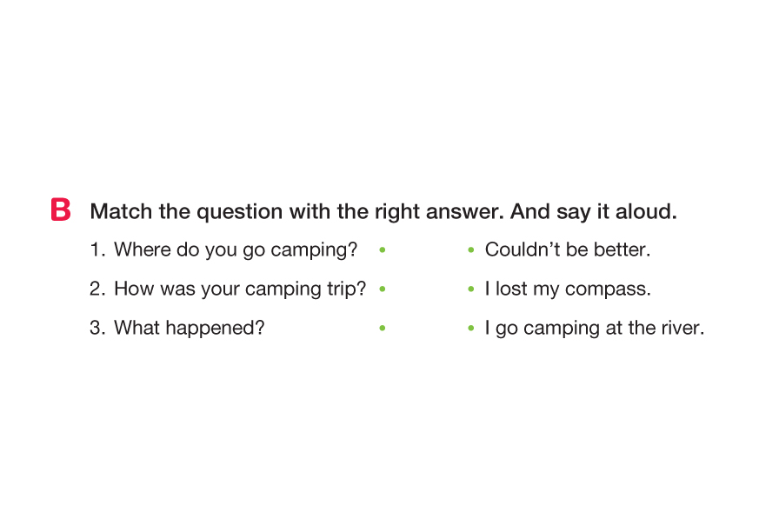The height and width of the screenshot is (532, 759).
Task: Click the number 3 of the third question
Action: click(x=96, y=329)
